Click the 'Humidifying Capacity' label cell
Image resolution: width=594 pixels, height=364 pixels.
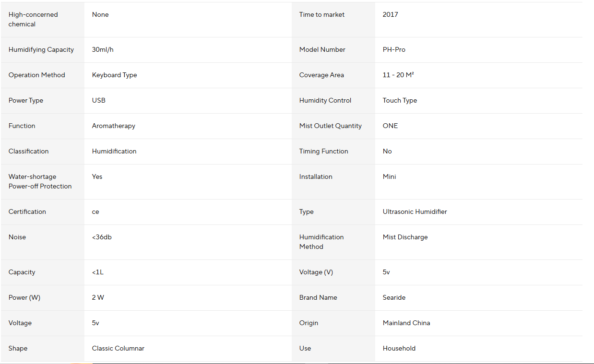(x=41, y=50)
